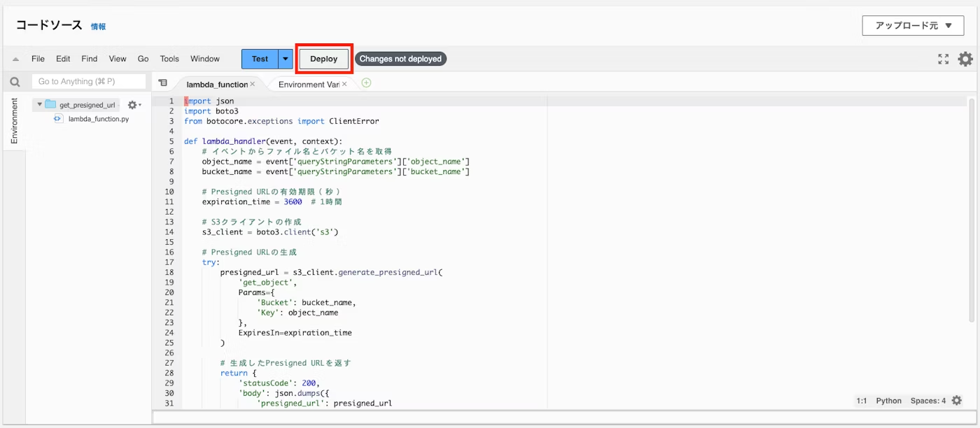980x428 pixels.
Task: Click line number 18 in the gutter
Action: (x=169, y=273)
